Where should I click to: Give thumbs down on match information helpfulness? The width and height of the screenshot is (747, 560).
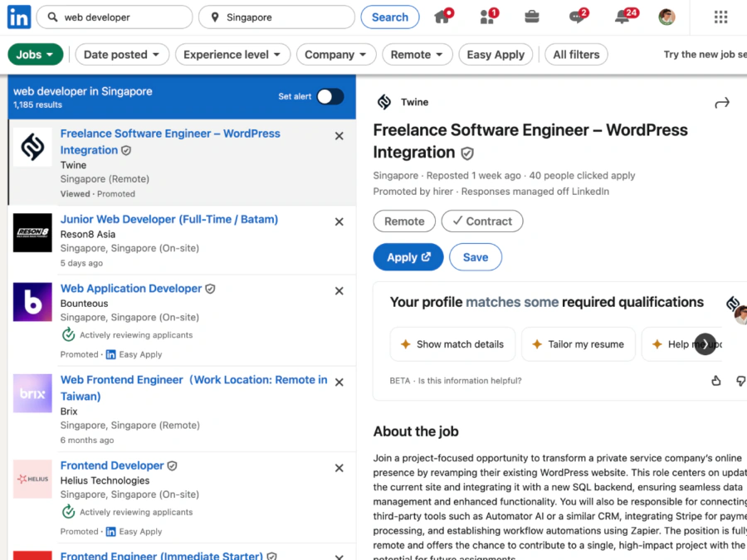click(740, 381)
